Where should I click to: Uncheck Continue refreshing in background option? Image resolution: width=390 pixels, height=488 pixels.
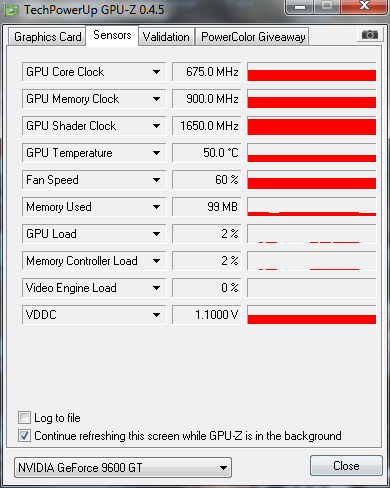[x=24, y=435]
